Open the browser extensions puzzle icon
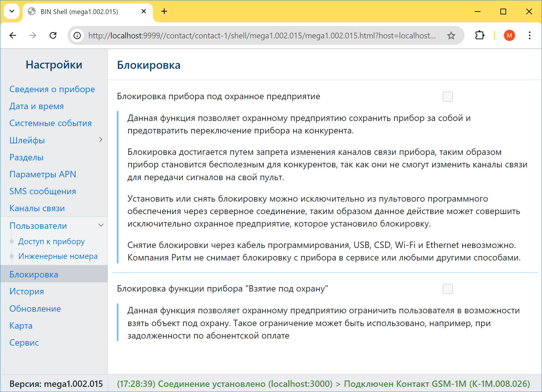The image size is (542, 392). [x=479, y=36]
